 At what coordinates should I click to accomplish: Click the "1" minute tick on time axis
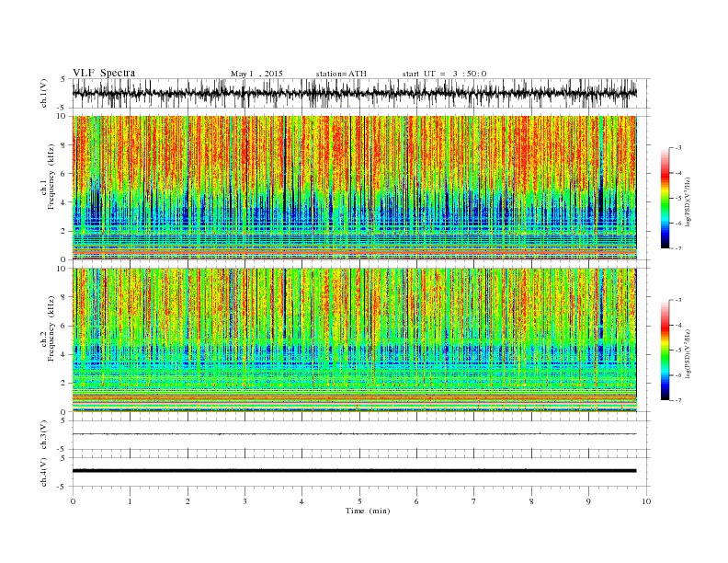130,501
